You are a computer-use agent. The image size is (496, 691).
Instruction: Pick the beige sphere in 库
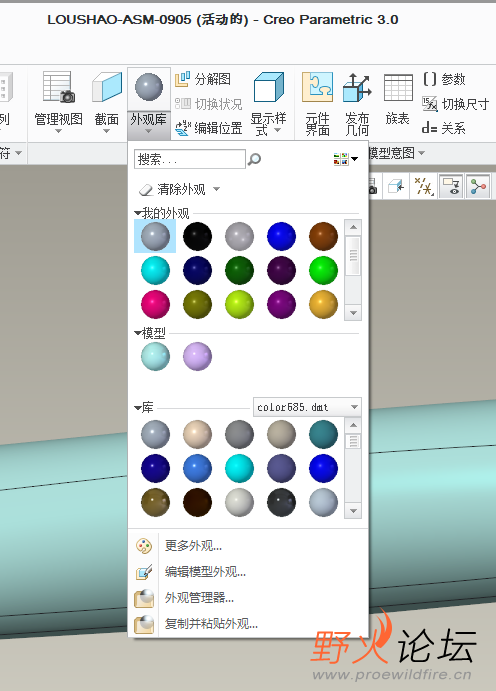point(197,435)
